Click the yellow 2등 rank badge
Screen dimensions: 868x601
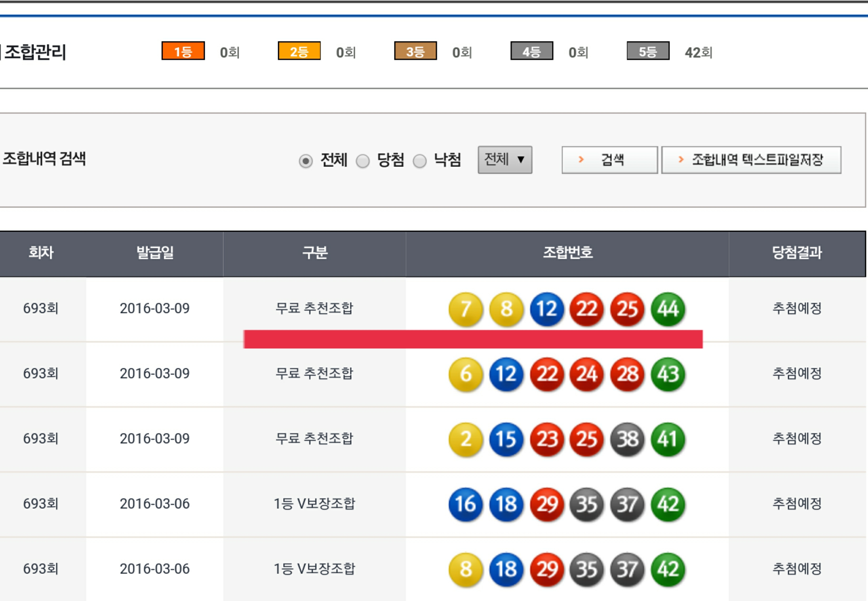(299, 51)
